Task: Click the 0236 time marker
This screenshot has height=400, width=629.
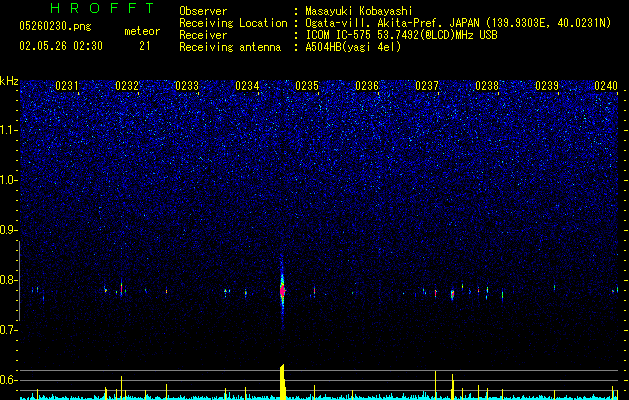Action: click(367, 86)
